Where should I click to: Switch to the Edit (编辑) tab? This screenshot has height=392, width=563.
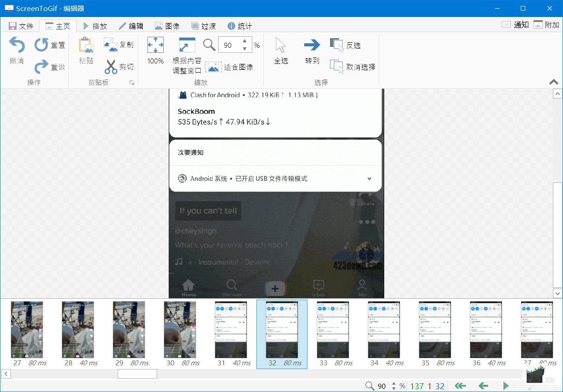(131, 26)
